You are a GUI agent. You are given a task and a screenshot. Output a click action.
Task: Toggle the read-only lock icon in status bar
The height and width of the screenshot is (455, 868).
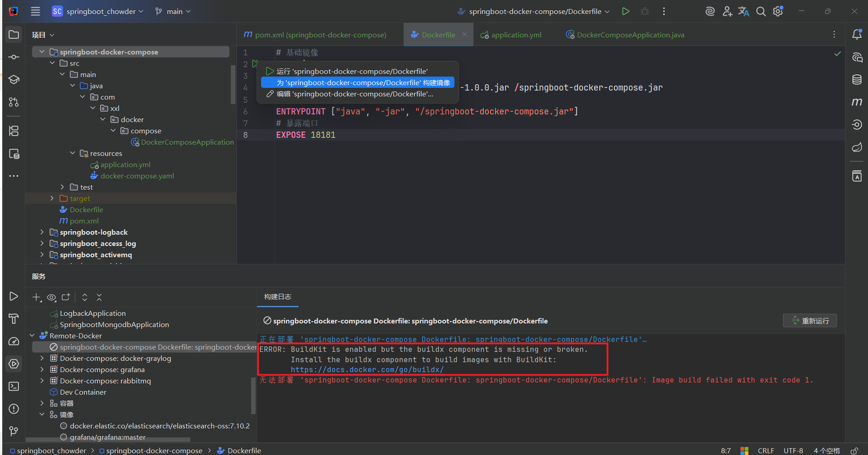[854, 450]
